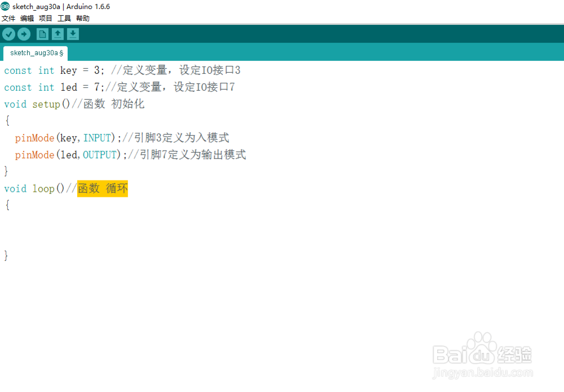
Task: Click the Arduino logo in the title bar
Action: (x=5, y=6)
